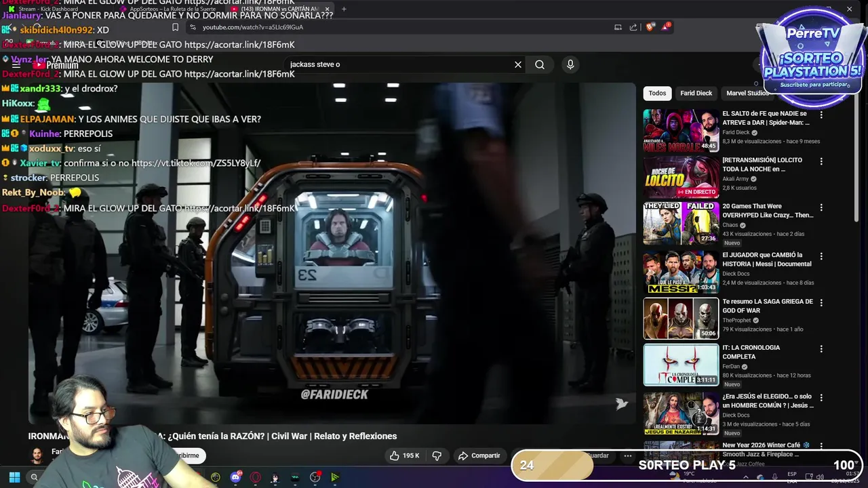Open the Brave Shields lion icon
The width and height of the screenshot is (868, 488).
[650, 27]
